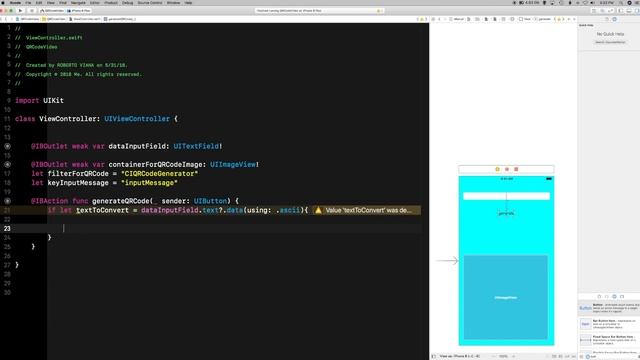The height and width of the screenshot is (360, 640).
Task: Select the white text field on the storyboard
Action: pyautogui.click(x=506, y=196)
